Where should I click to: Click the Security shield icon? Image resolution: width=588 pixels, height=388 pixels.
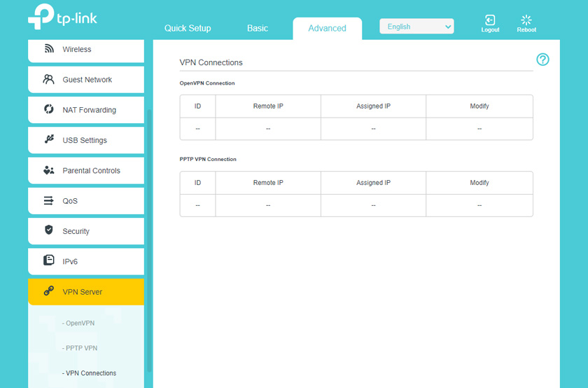[x=49, y=230]
